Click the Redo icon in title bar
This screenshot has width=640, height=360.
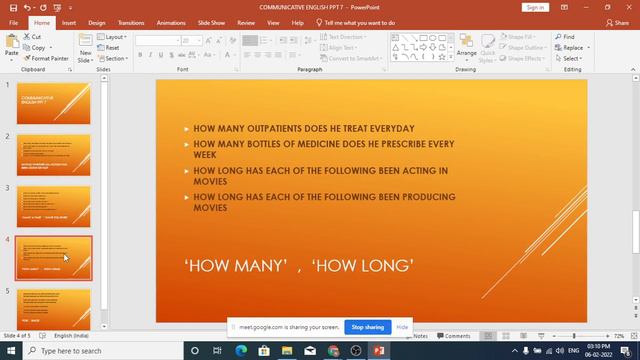click(x=43, y=8)
